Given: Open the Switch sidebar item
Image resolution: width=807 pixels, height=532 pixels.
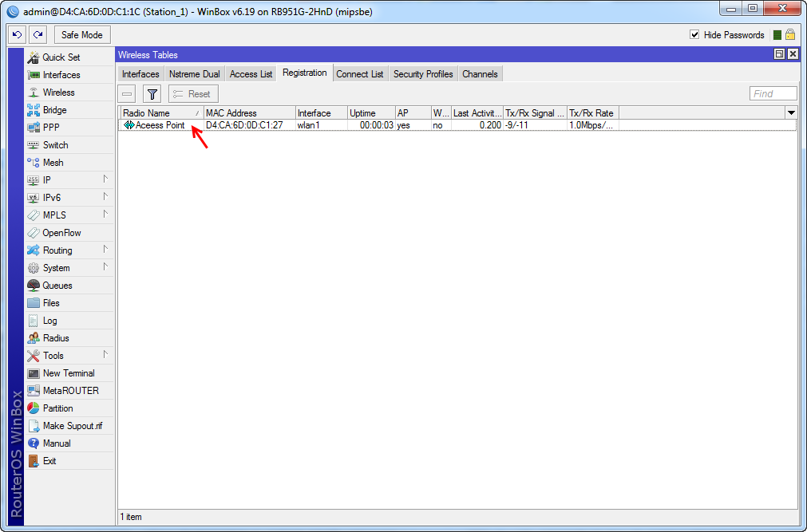Looking at the screenshot, I should click(x=69, y=145).
